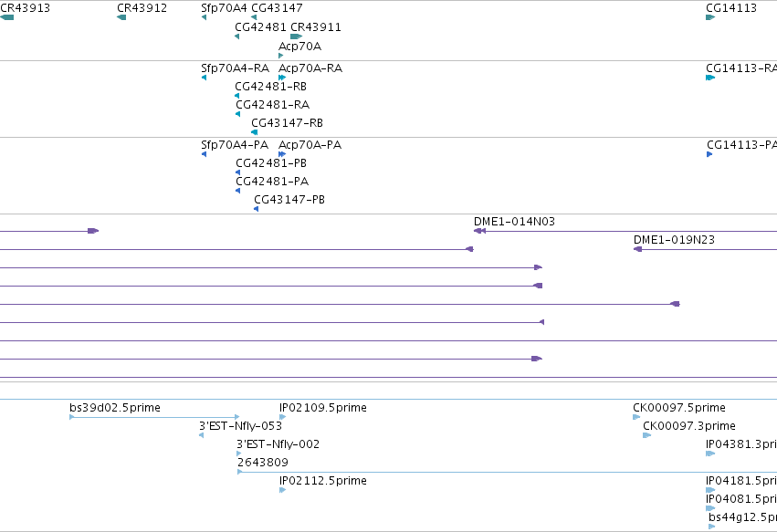Select the CR43913 gene label
The image size is (777, 532).
coord(25,8)
